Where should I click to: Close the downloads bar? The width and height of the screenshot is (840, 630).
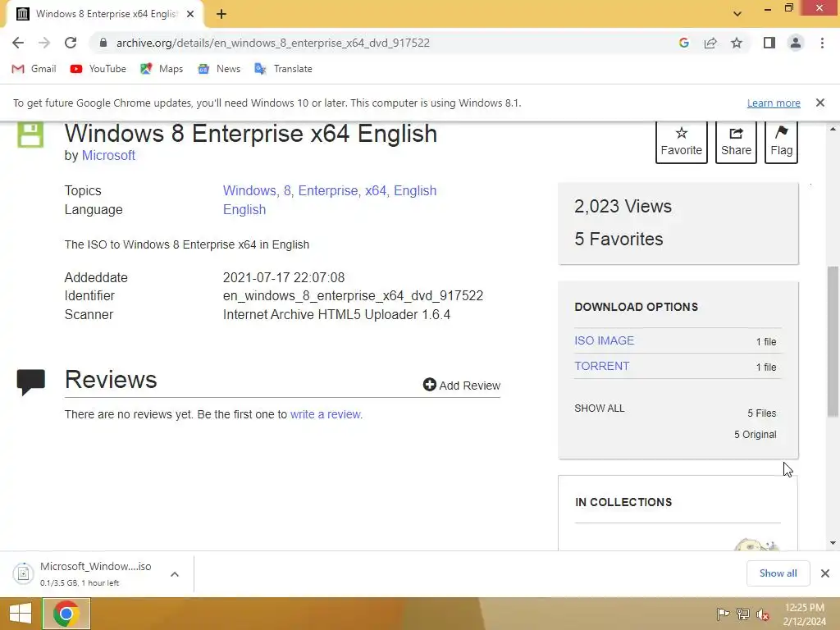tap(825, 573)
